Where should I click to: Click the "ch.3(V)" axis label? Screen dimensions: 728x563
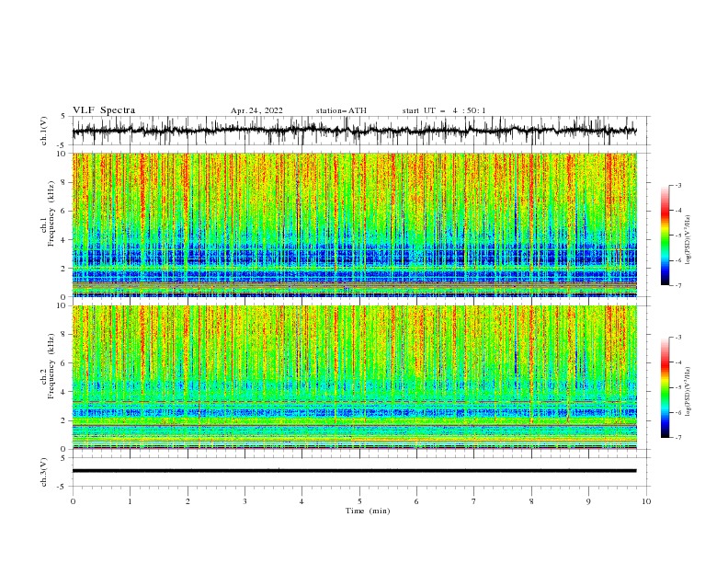[x=44, y=472]
